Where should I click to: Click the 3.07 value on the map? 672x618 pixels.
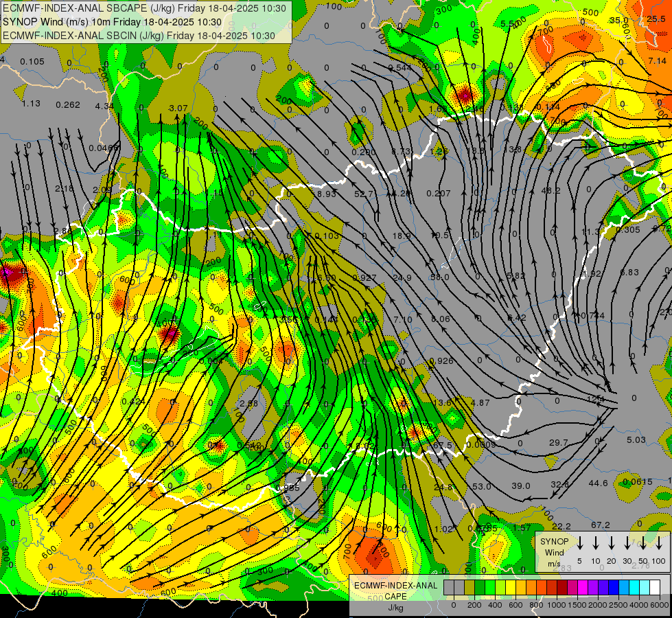(178, 108)
